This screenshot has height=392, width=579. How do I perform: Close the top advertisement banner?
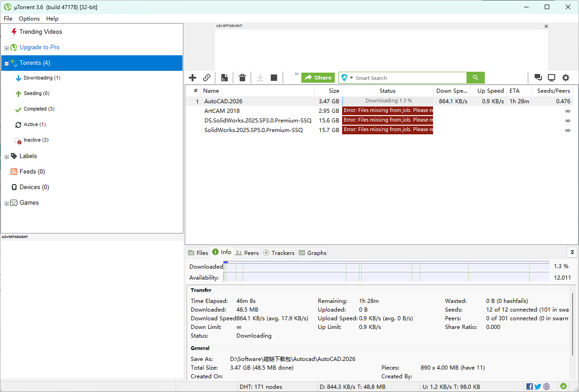[546, 26]
